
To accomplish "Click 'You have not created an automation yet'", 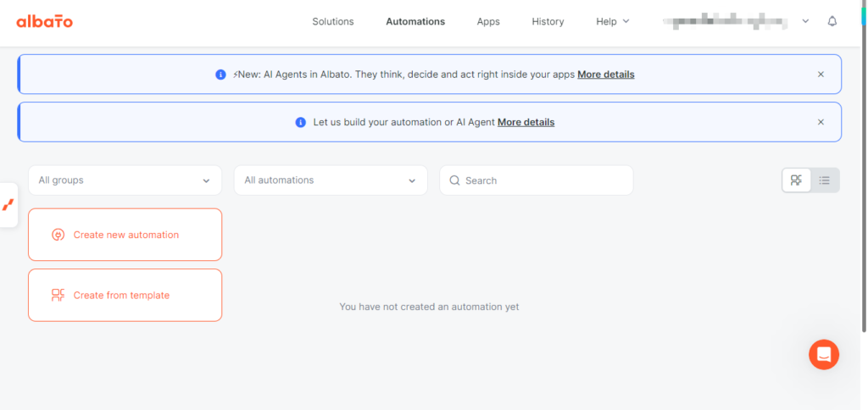I will (429, 307).
